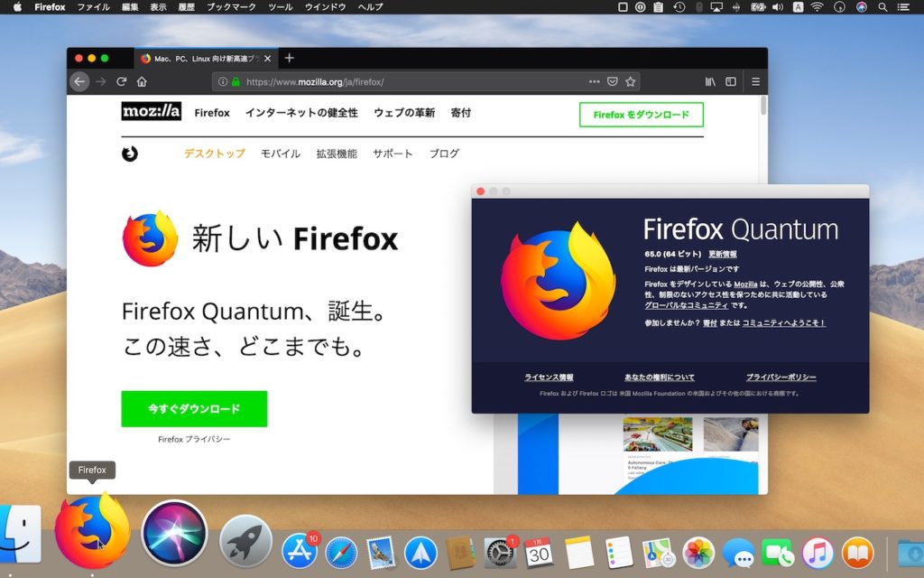Click the green padlock security icon

[236, 82]
